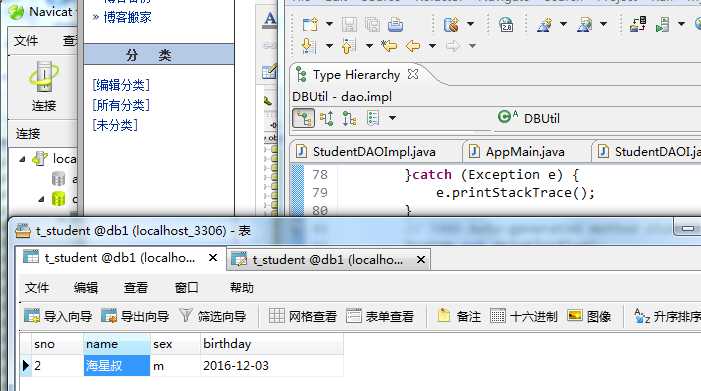Click the Previous Annotation arrow icon
Image resolution: width=701 pixels, height=391 pixels.
coord(349,46)
